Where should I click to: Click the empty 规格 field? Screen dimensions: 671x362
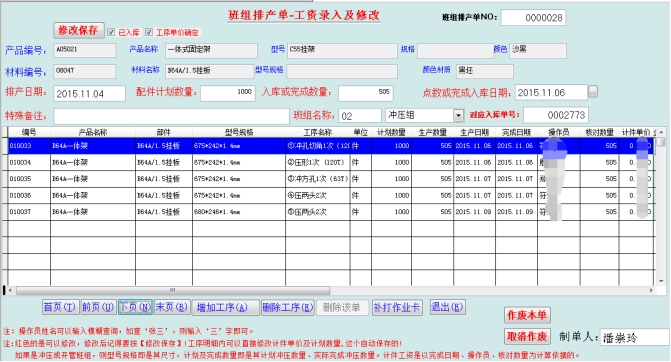[x=455, y=50]
